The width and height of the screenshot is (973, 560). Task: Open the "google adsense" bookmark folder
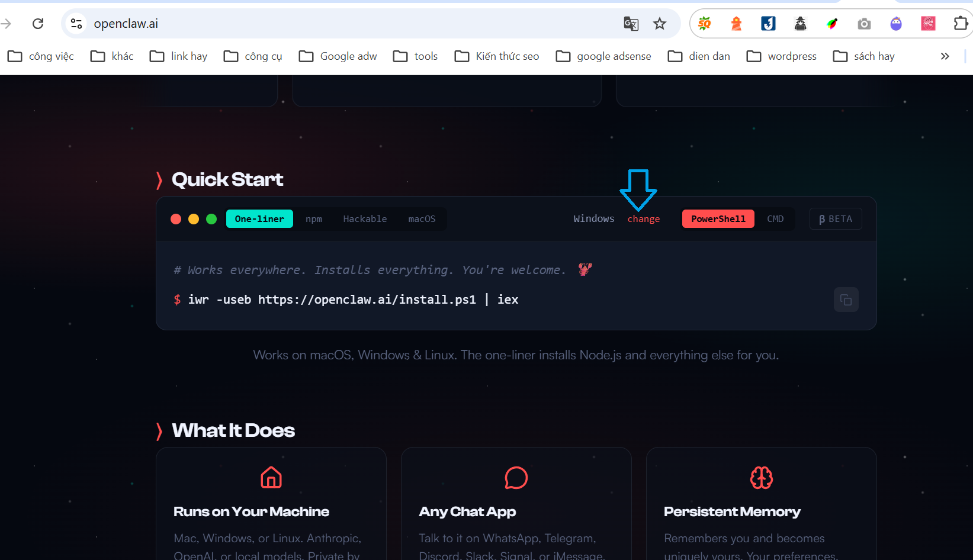(603, 56)
